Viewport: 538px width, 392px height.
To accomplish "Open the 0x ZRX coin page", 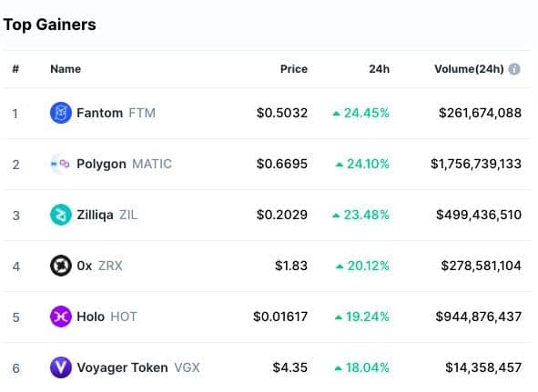I will [x=99, y=266].
